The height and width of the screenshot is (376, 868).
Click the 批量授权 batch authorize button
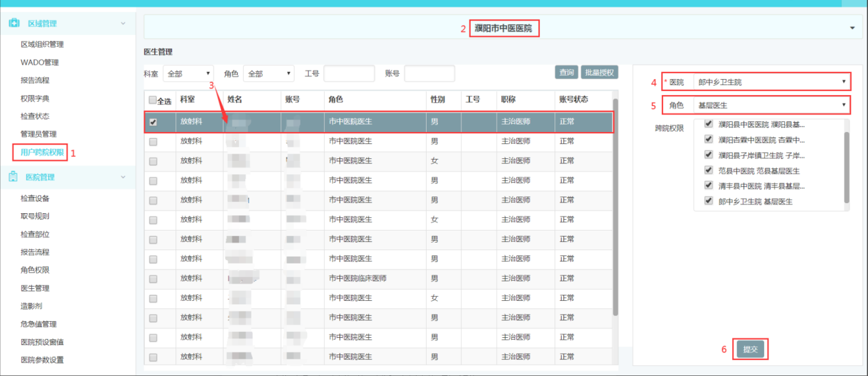point(599,72)
